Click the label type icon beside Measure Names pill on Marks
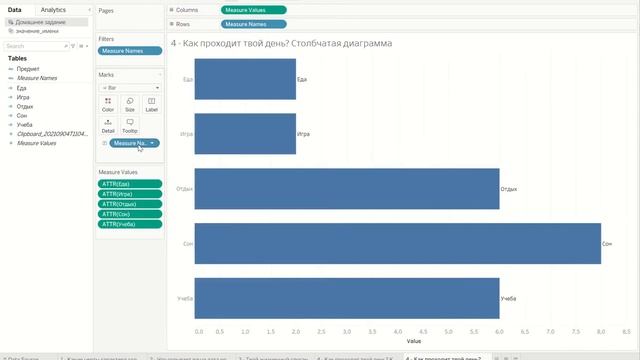Image resolution: width=640 pixels, height=360 pixels. pyautogui.click(x=104, y=143)
